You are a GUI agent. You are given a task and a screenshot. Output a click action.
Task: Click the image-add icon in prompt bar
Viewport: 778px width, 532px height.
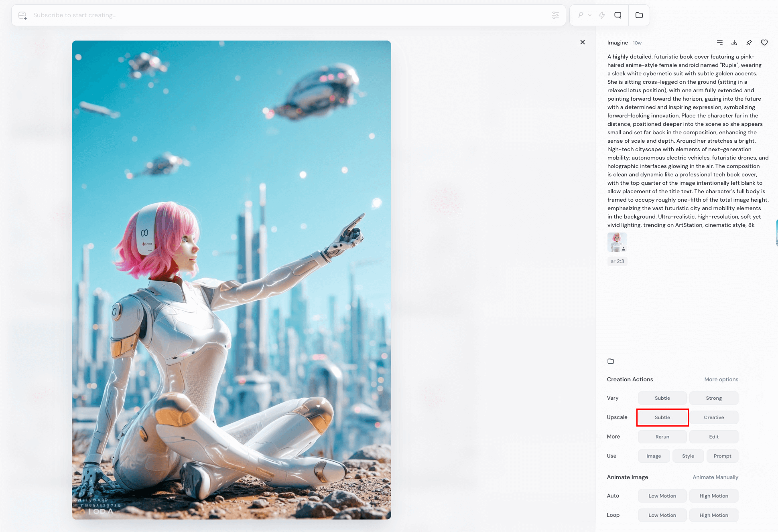coord(23,16)
